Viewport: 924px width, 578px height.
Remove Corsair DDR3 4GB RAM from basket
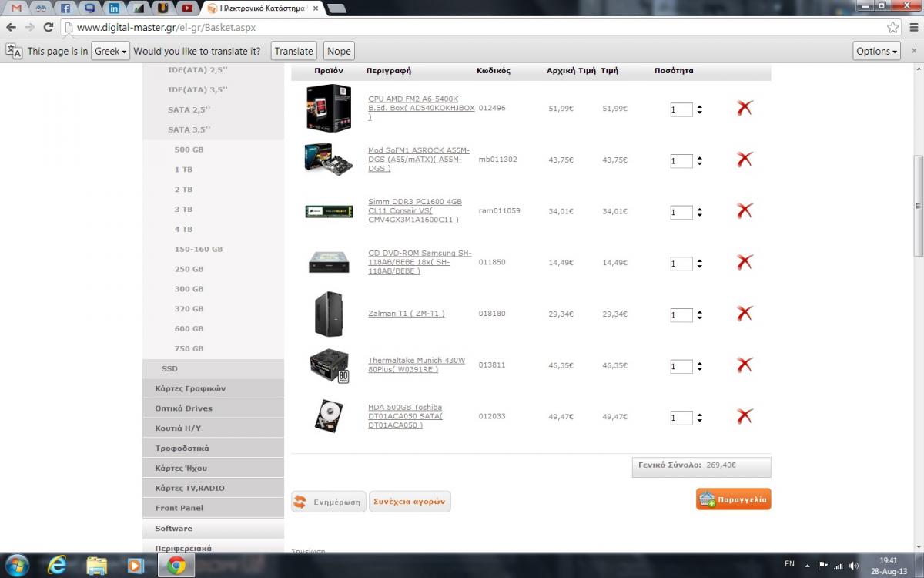coord(744,210)
